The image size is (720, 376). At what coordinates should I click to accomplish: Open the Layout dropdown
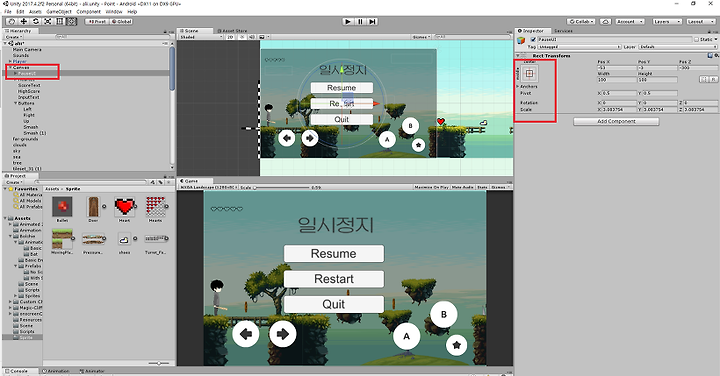tap(701, 22)
